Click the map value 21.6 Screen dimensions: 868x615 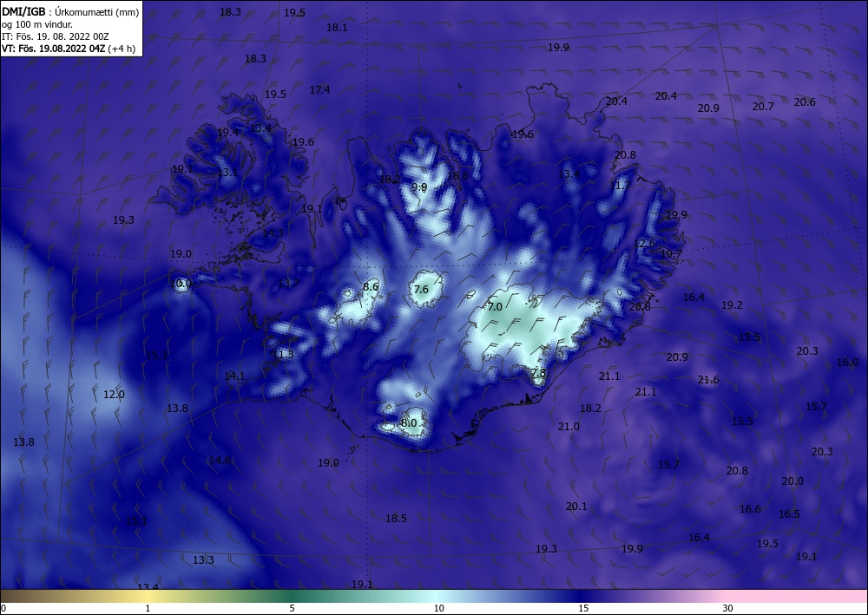point(708,379)
